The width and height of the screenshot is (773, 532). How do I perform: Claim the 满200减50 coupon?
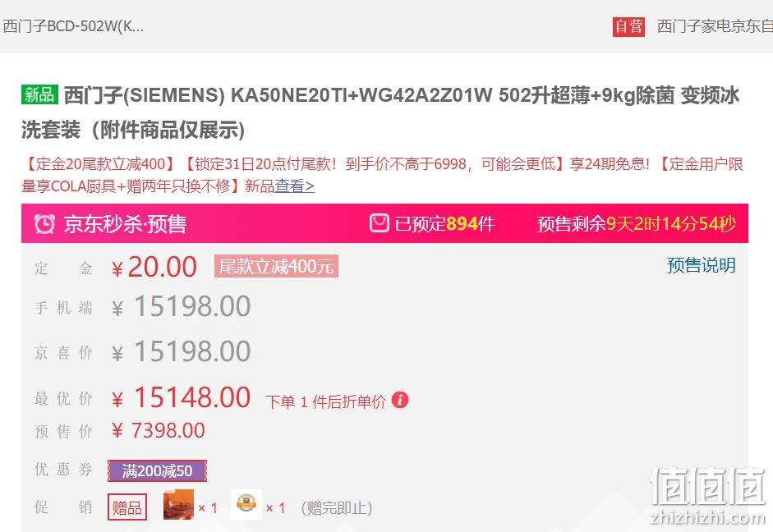pyautogui.click(x=157, y=471)
